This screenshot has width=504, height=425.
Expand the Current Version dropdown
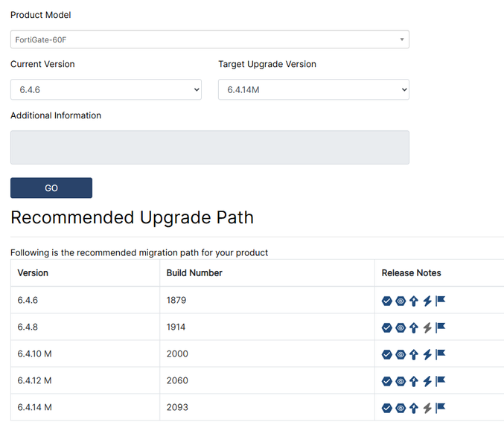pyautogui.click(x=106, y=89)
